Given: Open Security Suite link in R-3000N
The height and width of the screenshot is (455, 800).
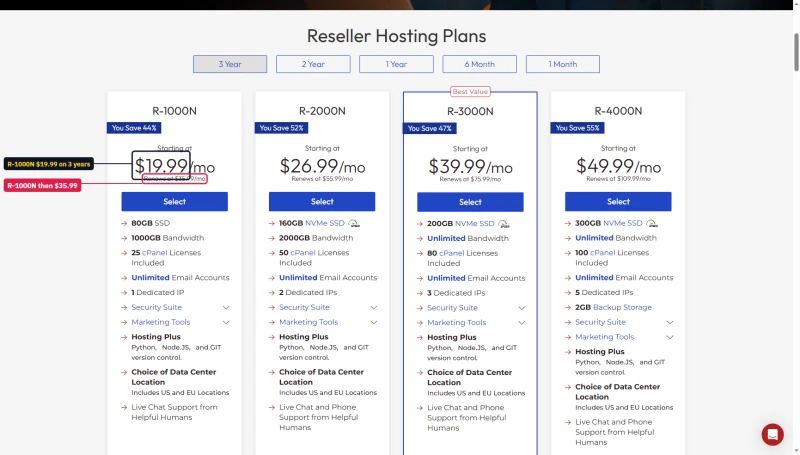Looking at the screenshot, I should tap(453, 308).
